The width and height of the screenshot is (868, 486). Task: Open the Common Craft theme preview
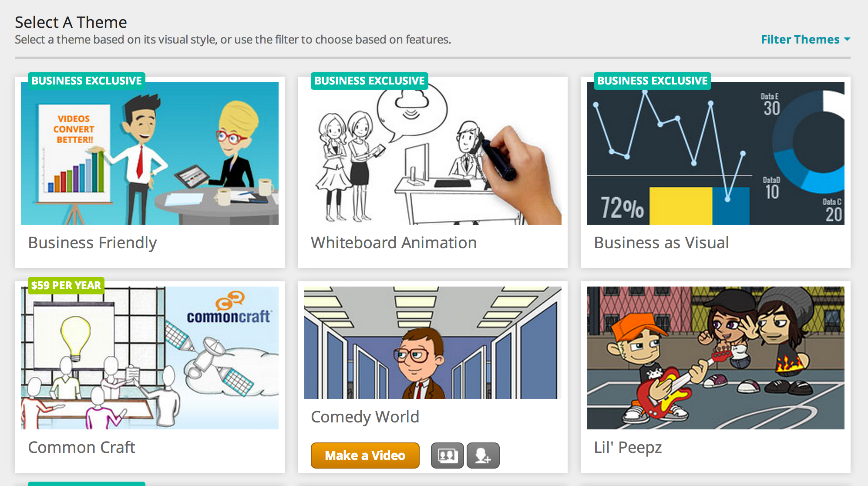150,358
